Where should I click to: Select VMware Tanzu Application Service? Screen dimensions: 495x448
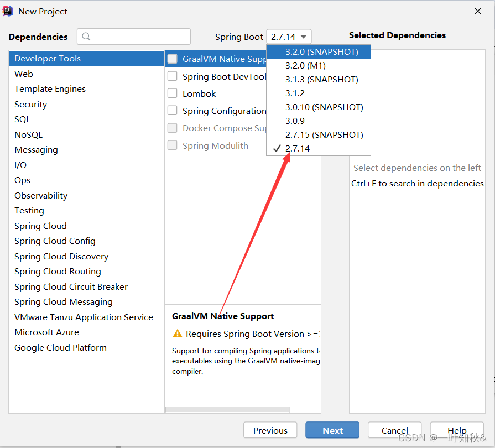click(x=86, y=317)
